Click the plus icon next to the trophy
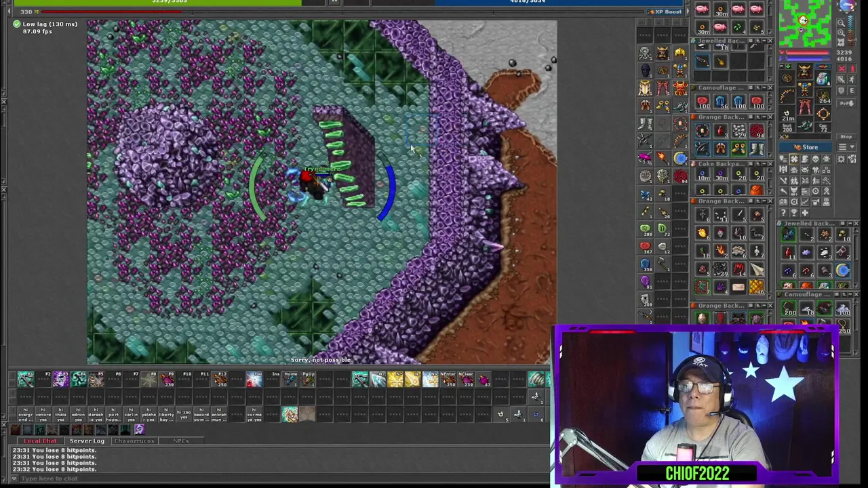Image resolution: width=868 pixels, height=488 pixels. (x=805, y=212)
